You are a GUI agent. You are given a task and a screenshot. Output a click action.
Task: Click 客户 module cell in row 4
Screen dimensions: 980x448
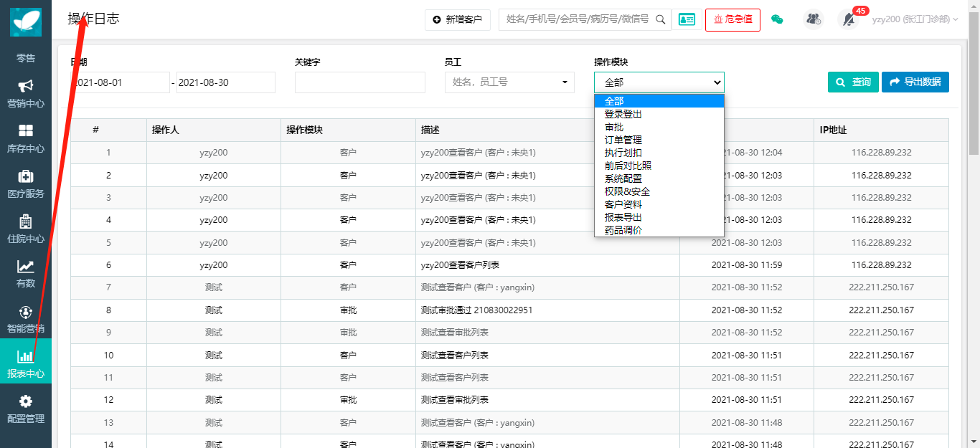tap(348, 220)
